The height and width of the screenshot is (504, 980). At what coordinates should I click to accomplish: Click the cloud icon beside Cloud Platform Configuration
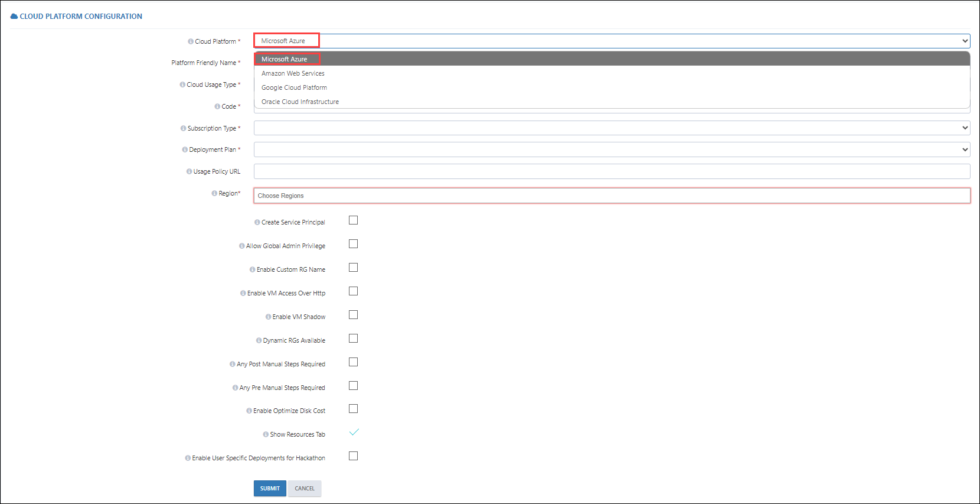[x=14, y=17]
